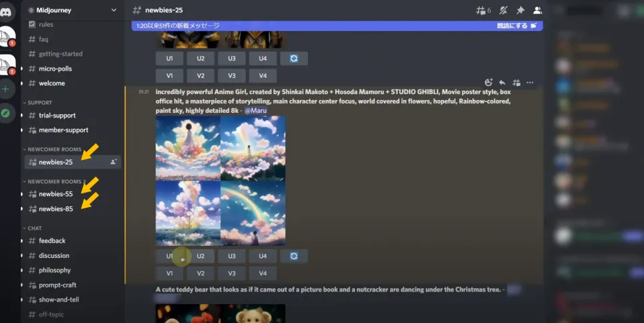The width and height of the screenshot is (644, 323).
Task: Click V1 under the Anime Girl images
Action: 169,273
